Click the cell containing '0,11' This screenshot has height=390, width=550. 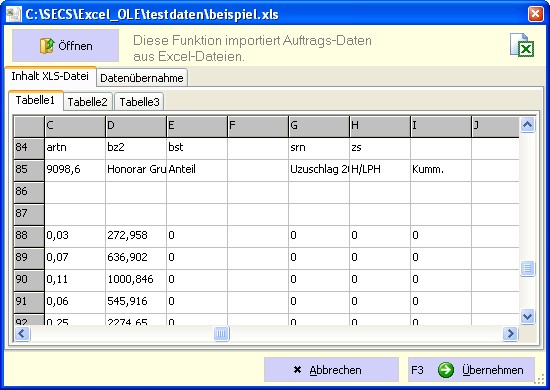[75, 280]
